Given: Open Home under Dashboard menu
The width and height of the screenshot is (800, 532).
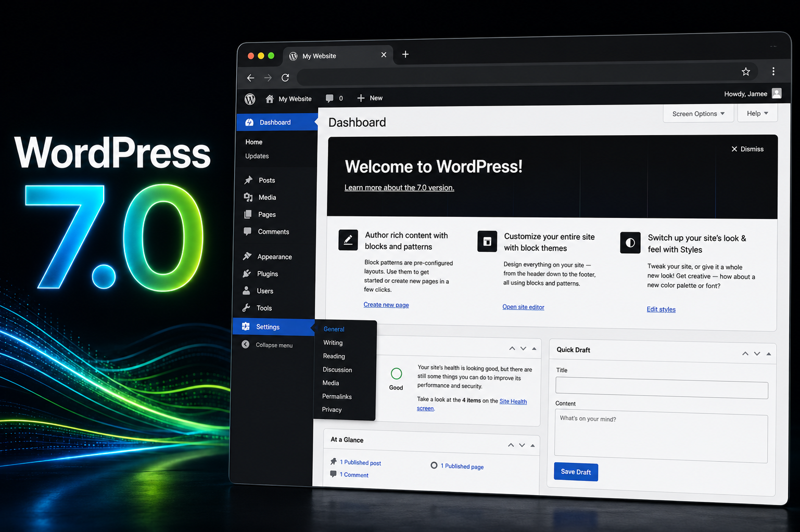Looking at the screenshot, I should (x=254, y=142).
